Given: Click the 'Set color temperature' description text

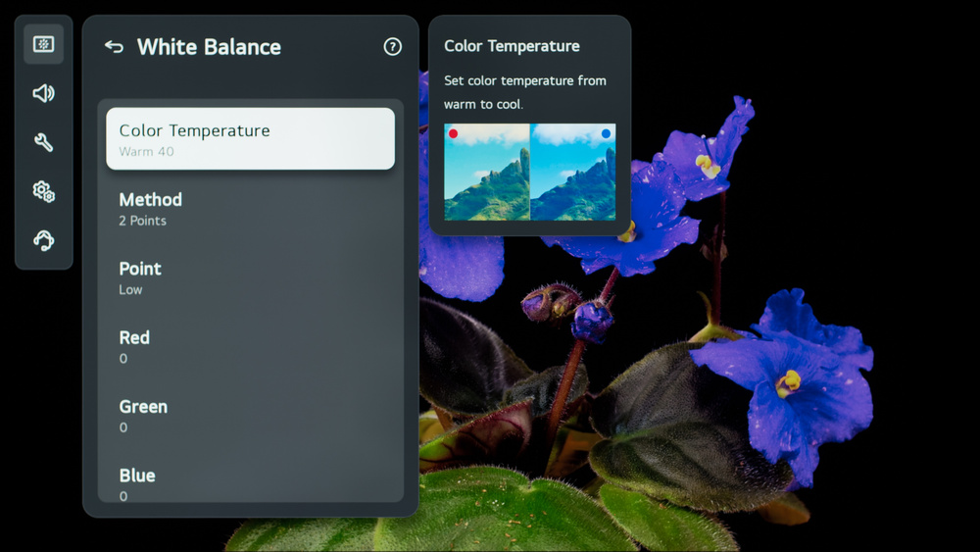Looking at the screenshot, I should pyautogui.click(x=525, y=92).
